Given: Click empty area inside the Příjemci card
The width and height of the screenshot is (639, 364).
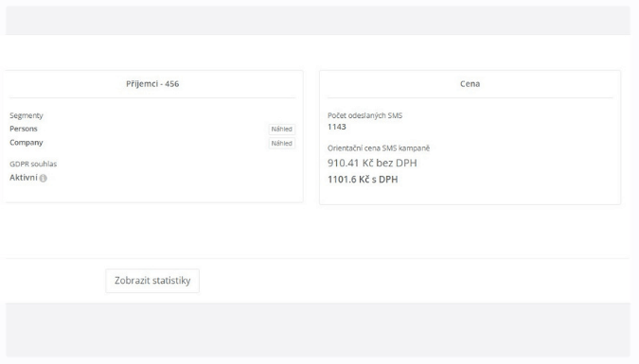Looking at the screenshot, I should 163,179.
